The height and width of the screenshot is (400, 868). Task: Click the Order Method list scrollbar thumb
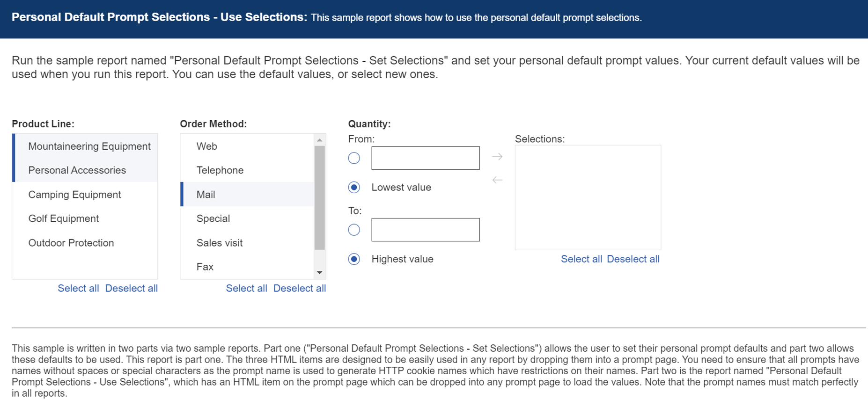click(x=319, y=196)
